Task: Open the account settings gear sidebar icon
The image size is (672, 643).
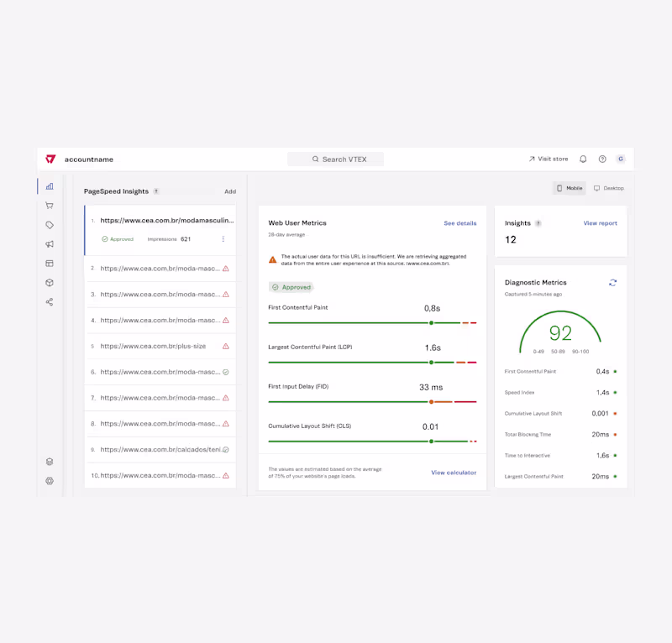Action: tap(50, 481)
